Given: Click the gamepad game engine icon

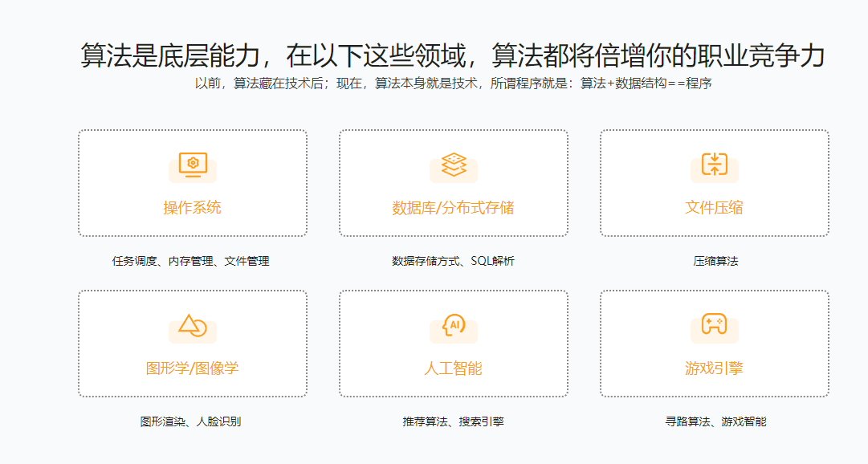Looking at the screenshot, I should pyautogui.click(x=714, y=324).
